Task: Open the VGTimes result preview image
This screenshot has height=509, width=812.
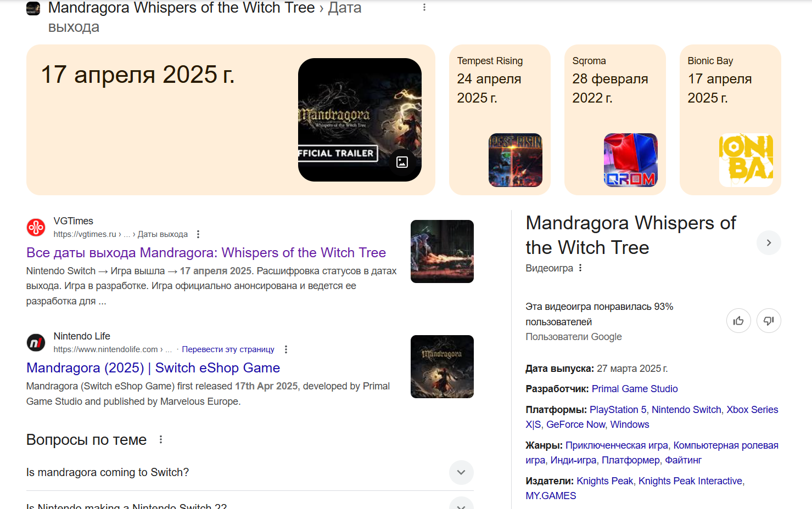Action: coord(442,251)
